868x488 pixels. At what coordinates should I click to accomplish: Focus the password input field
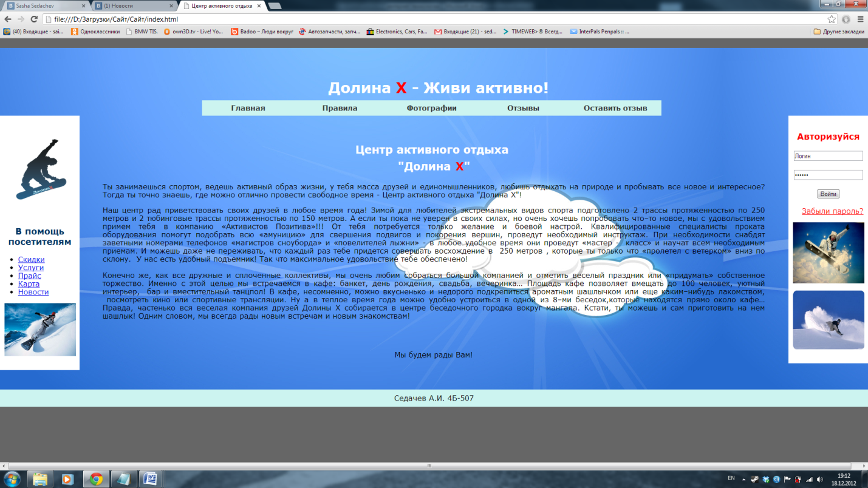tap(828, 175)
